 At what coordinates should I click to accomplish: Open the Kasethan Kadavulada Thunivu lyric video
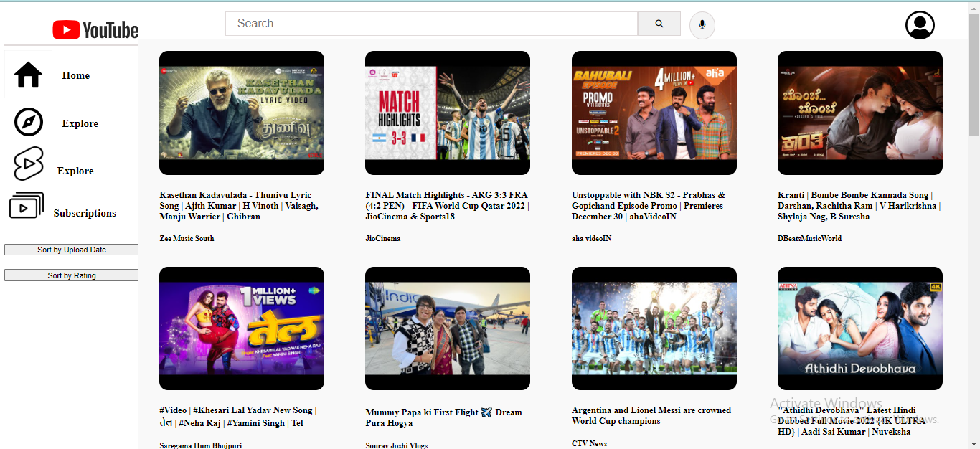tap(241, 112)
